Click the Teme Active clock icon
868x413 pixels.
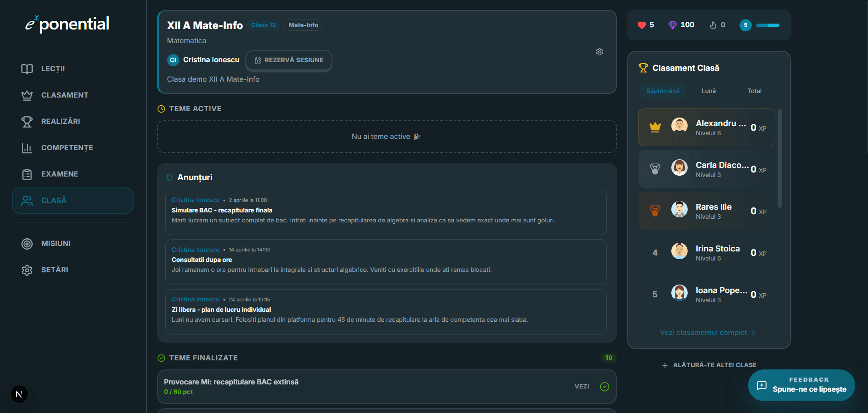[x=161, y=109]
